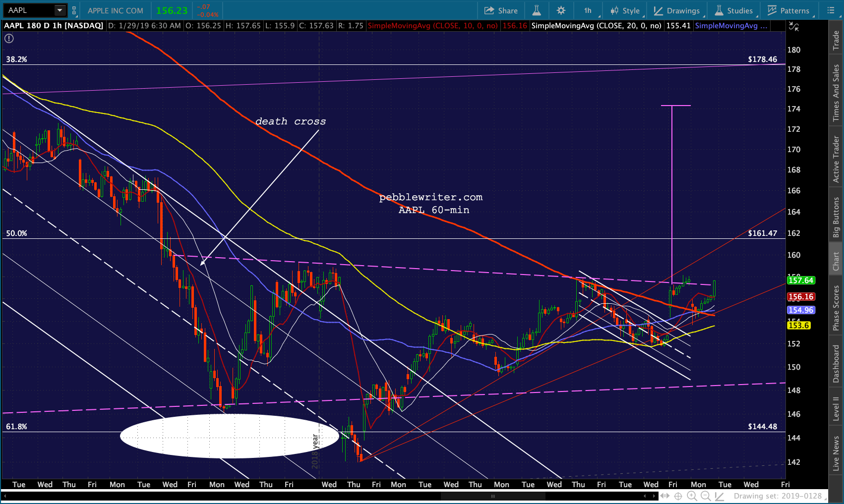Open the list menu icon at top right

click(x=831, y=10)
